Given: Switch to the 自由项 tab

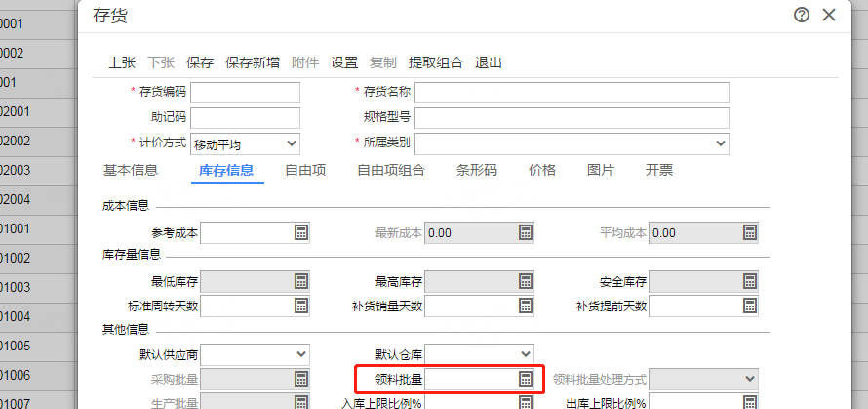Looking at the screenshot, I should click(x=305, y=170).
